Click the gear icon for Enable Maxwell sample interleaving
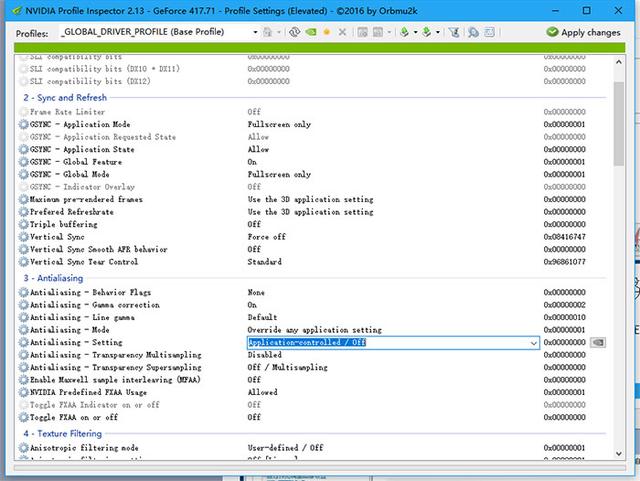640x481 pixels. [24, 380]
